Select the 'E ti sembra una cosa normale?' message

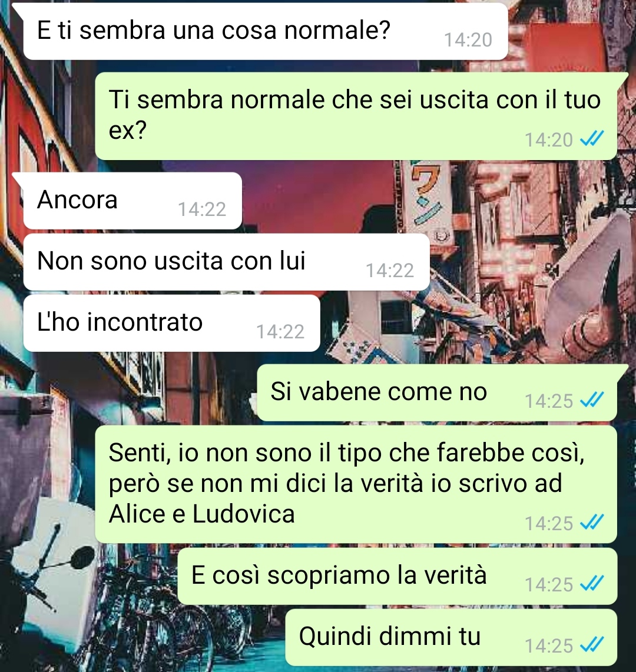(266, 31)
